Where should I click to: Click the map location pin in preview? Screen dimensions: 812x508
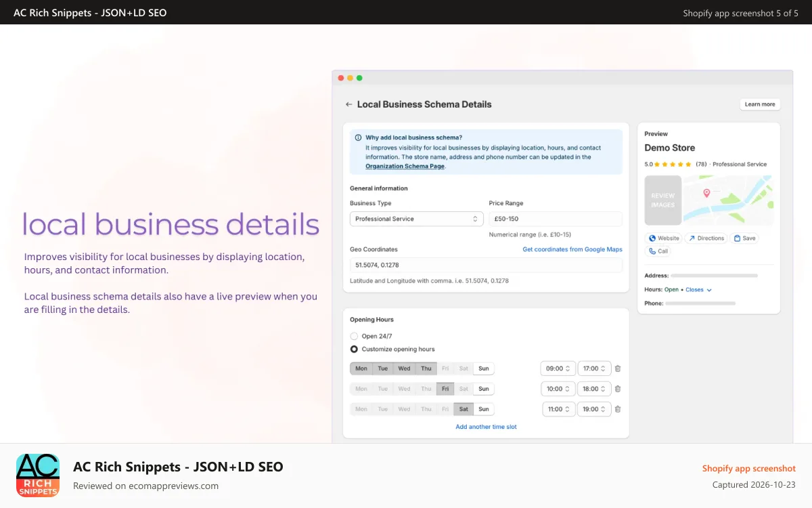click(x=706, y=193)
